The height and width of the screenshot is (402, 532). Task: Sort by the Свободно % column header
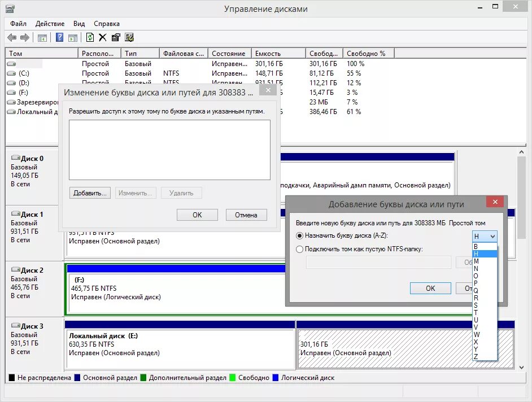(x=369, y=53)
